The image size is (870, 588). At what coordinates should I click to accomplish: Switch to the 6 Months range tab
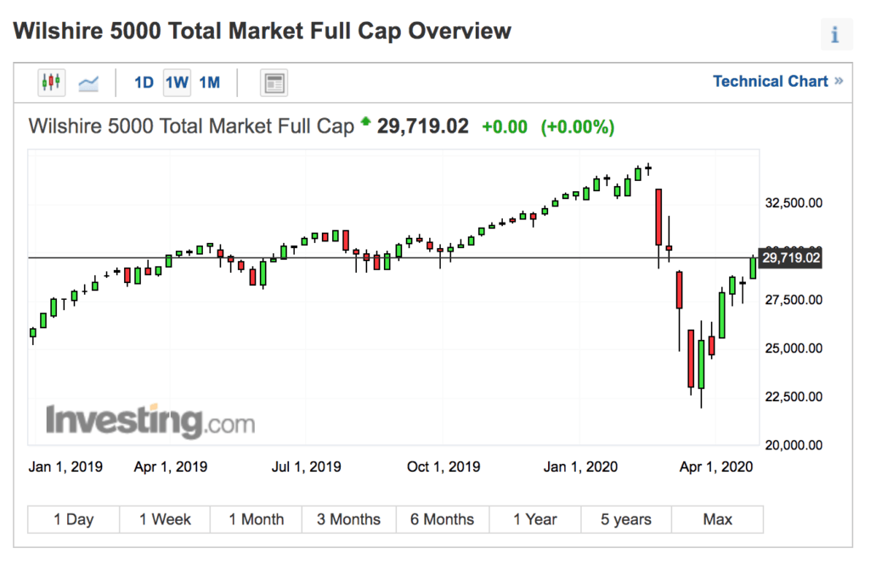[442, 518]
